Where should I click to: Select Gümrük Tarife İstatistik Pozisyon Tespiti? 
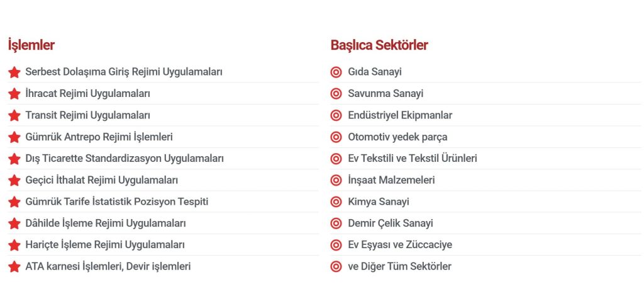(x=116, y=201)
